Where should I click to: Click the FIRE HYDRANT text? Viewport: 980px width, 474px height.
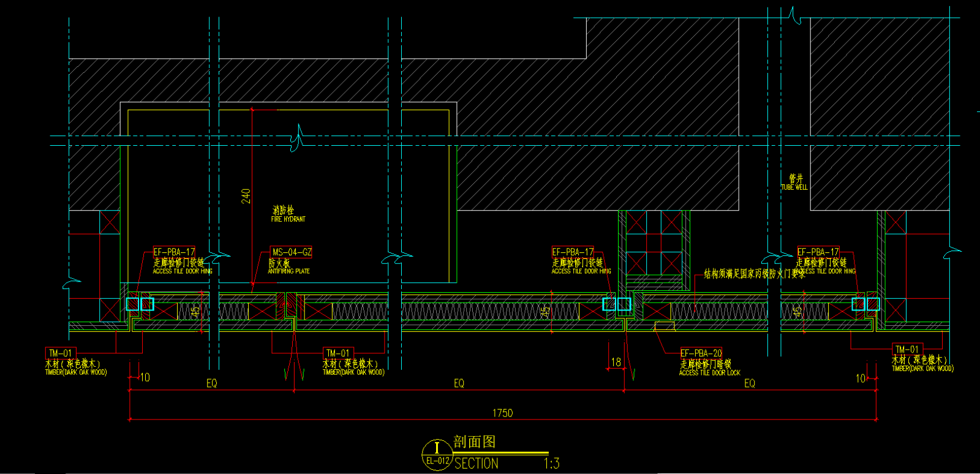pyautogui.click(x=288, y=219)
